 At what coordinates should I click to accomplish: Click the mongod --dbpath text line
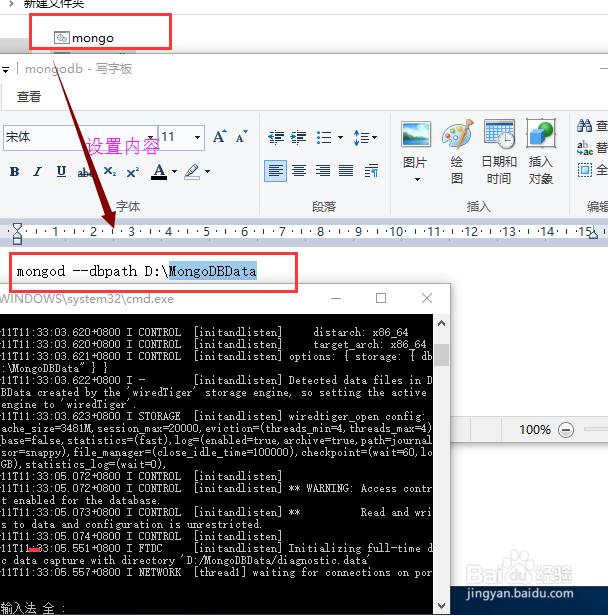click(x=137, y=271)
